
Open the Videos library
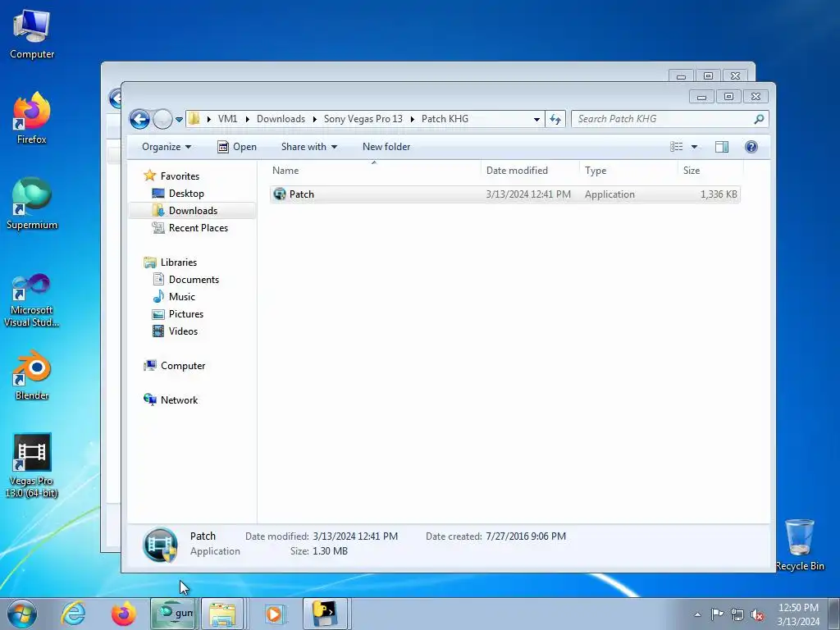(183, 331)
